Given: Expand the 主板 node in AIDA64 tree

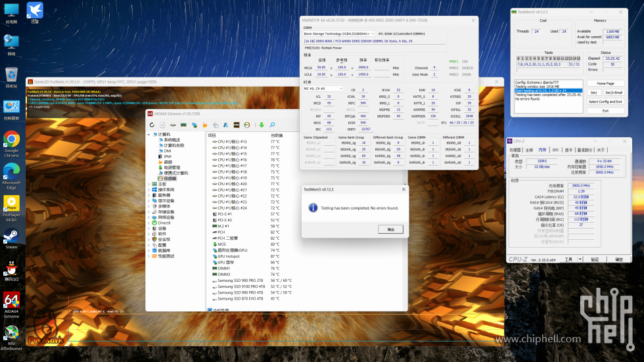Looking at the screenshot, I should [149, 184].
